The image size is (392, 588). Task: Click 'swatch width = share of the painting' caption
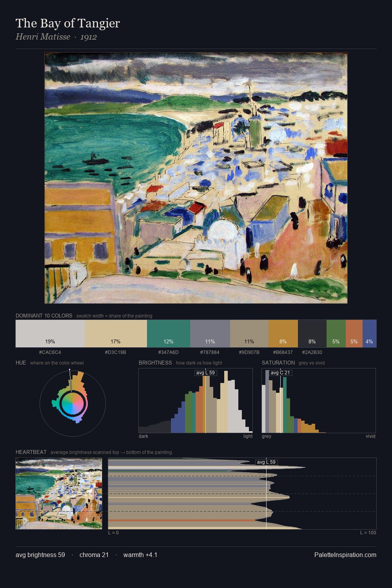click(114, 316)
